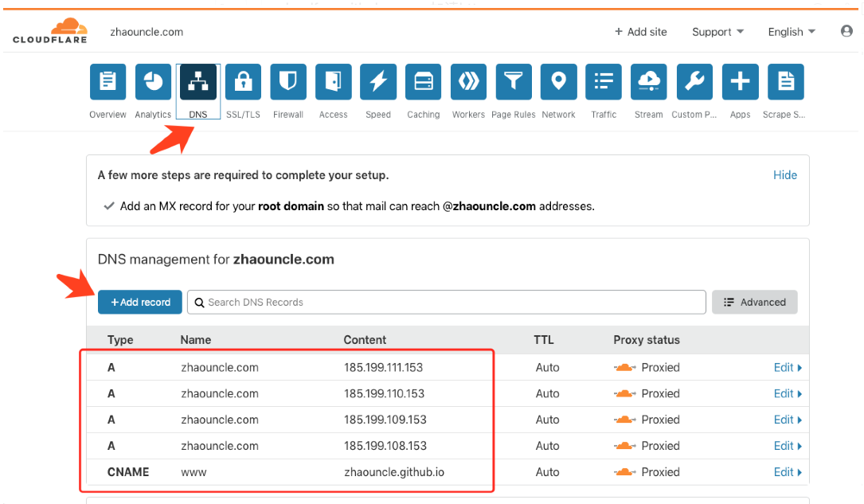This screenshot has width=864, height=504.
Task: Open the English language dropdown
Action: [792, 32]
